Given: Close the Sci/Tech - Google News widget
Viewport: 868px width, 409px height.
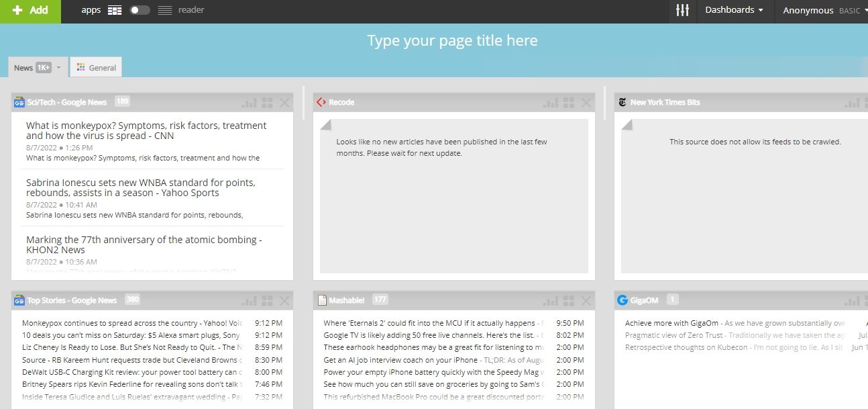Looking at the screenshot, I should (284, 103).
